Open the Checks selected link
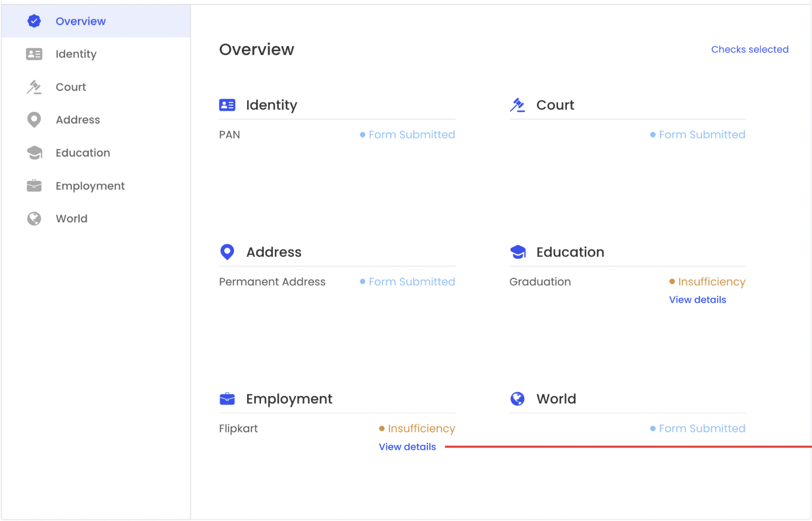 [x=749, y=49]
